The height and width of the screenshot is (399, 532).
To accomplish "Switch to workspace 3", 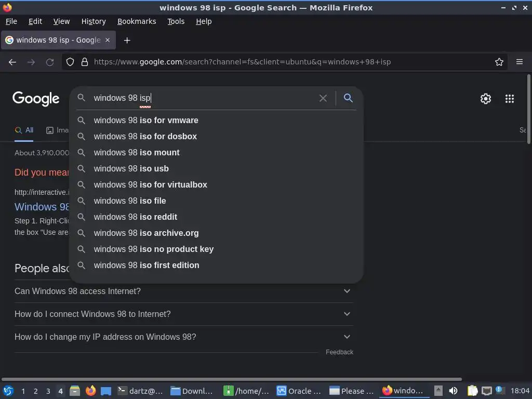I will pos(48,391).
